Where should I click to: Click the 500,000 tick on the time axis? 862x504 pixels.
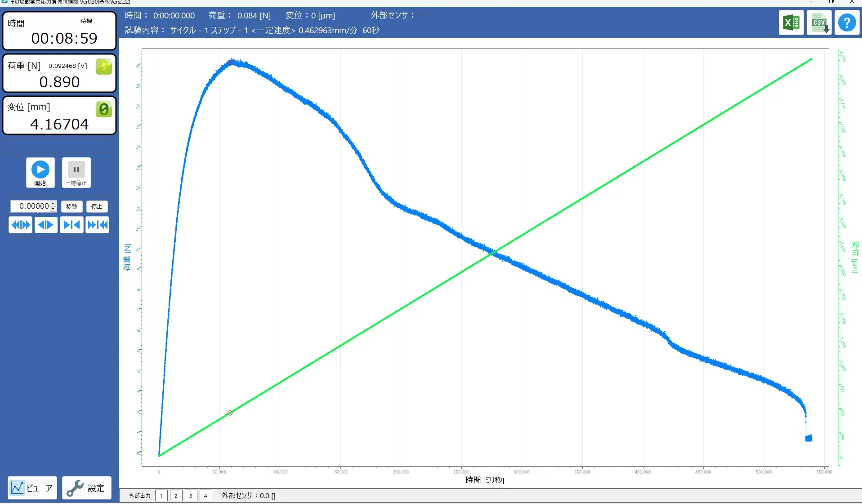(x=764, y=472)
